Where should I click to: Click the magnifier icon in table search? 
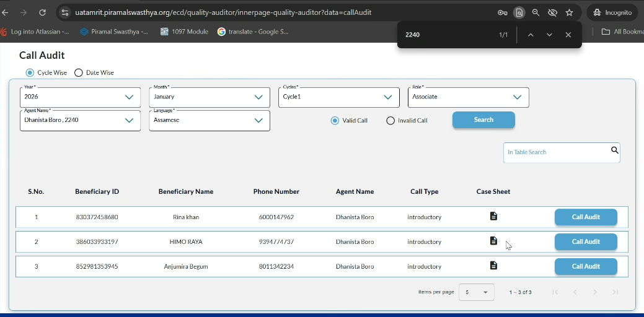click(x=614, y=150)
